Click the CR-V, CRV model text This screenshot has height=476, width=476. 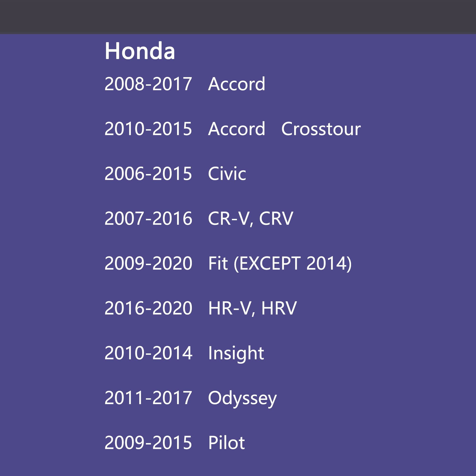[251, 218]
